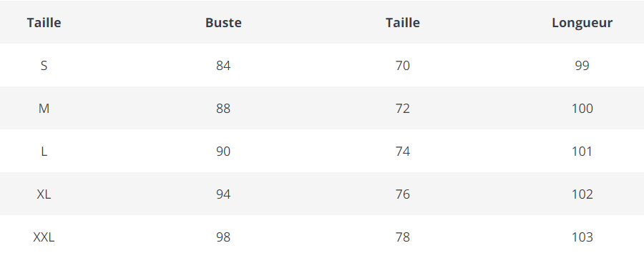
Task: Click the bust value 88
Action: (223, 109)
